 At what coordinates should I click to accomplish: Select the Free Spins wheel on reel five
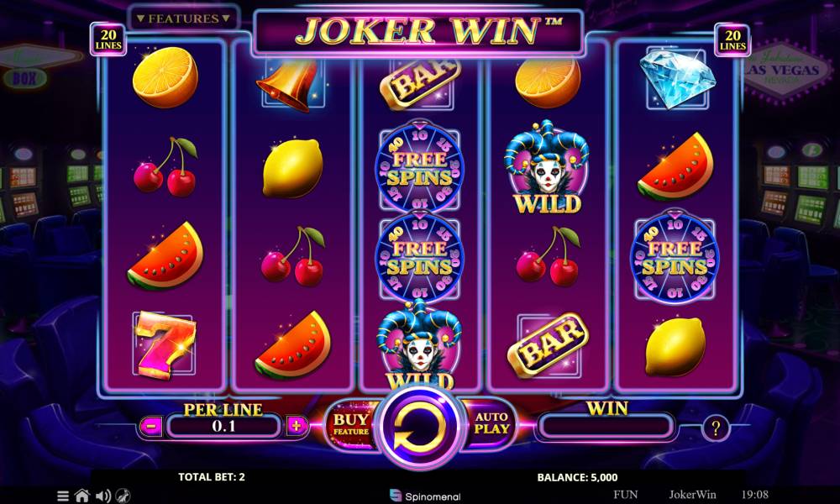675,257
